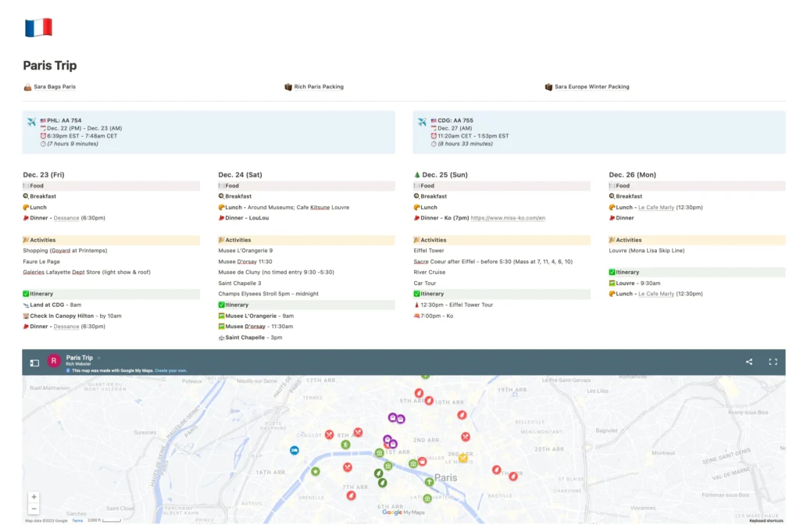
Task: Click '7:00pm - Ko' itinerary line
Action: click(437, 316)
